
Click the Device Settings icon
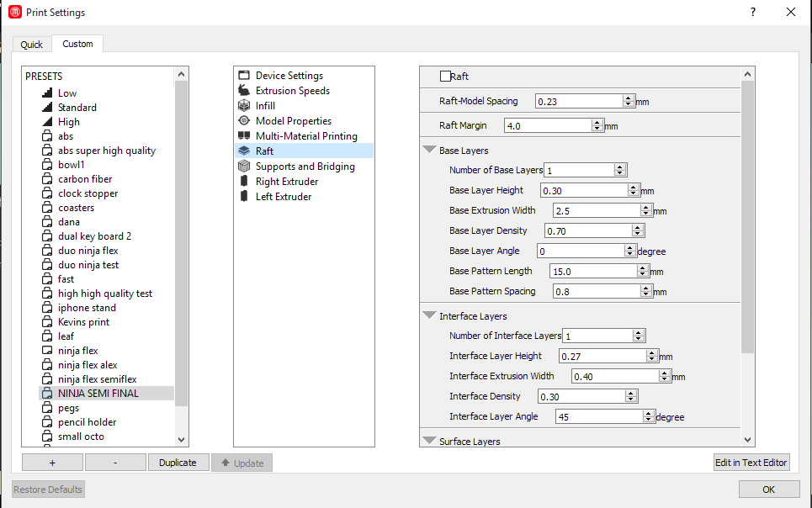pyautogui.click(x=244, y=76)
